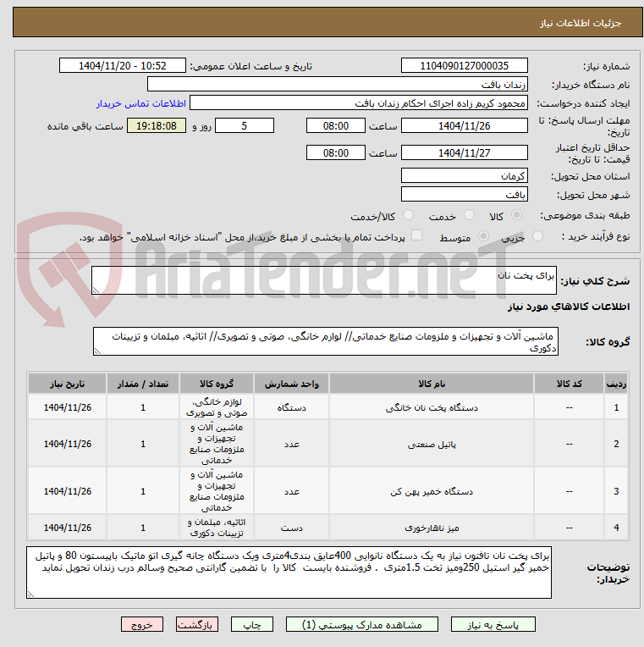Click the توضیحات خریدار text area
Viewport: 644px width, 647px height.
289,572
